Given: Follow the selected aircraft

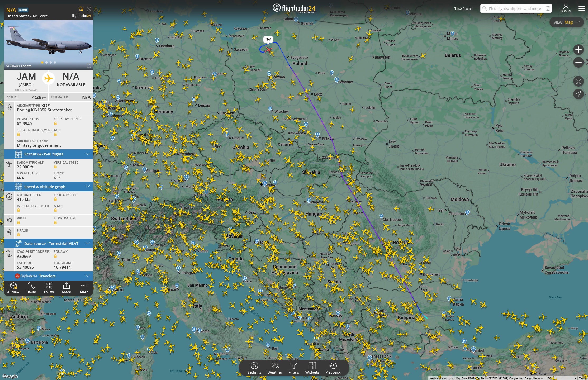Looking at the screenshot, I should click(49, 288).
